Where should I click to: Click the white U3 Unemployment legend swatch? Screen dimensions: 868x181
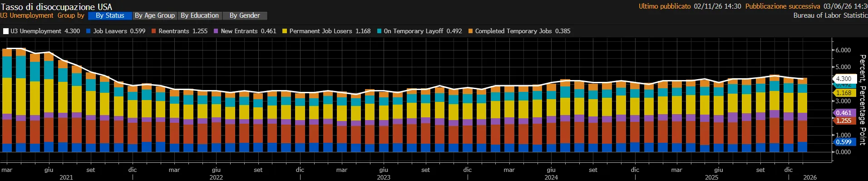(x=6, y=31)
